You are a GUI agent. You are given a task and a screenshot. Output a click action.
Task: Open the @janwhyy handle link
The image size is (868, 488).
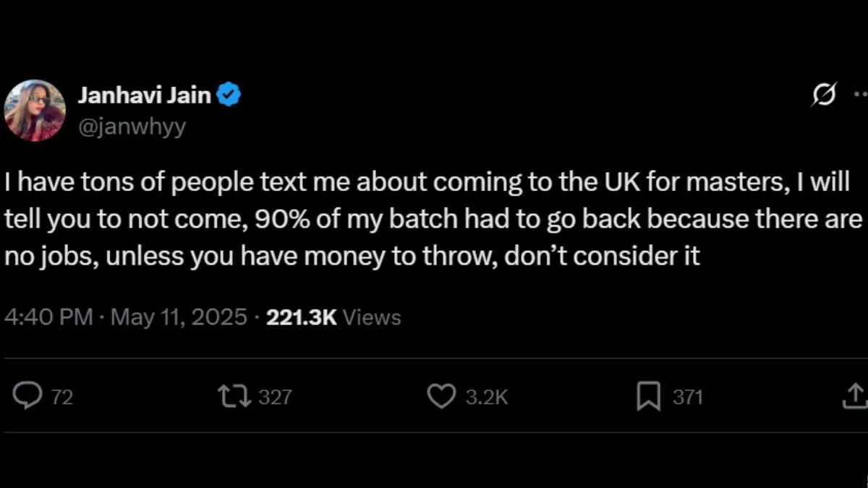pos(131,127)
